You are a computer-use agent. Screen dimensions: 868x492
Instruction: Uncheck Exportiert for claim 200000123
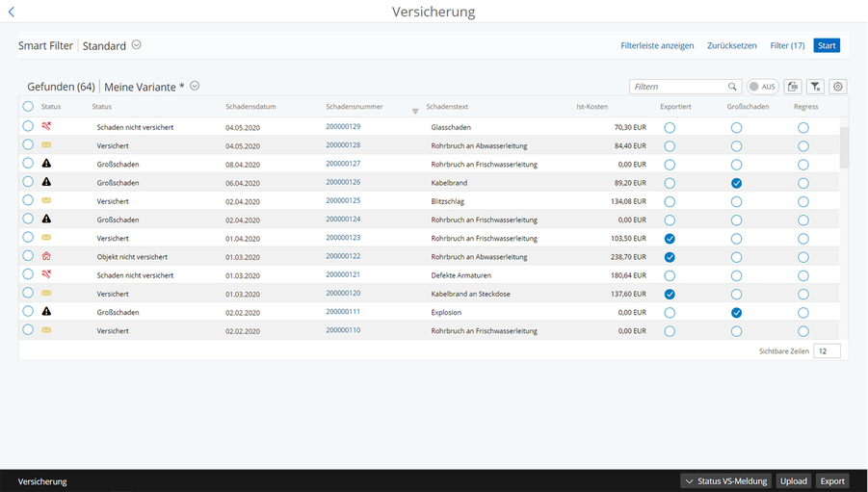pyautogui.click(x=670, y=238)
